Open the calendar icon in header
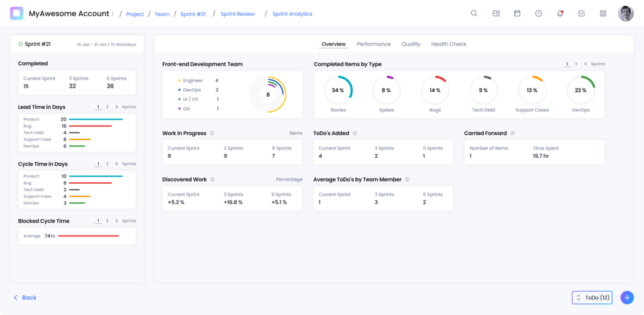The height and width of the screenshot is (315, 644). pos(517,13)
